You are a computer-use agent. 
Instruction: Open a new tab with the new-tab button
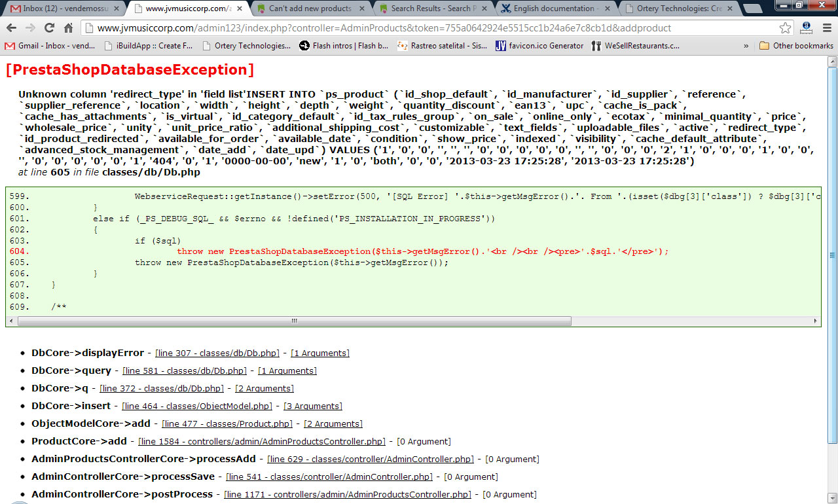click(x=752, y=9)
